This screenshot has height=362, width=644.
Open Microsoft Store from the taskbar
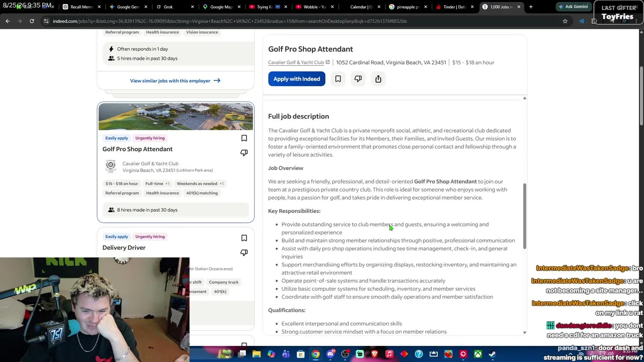pyautogui.click(x=301, y=354)
